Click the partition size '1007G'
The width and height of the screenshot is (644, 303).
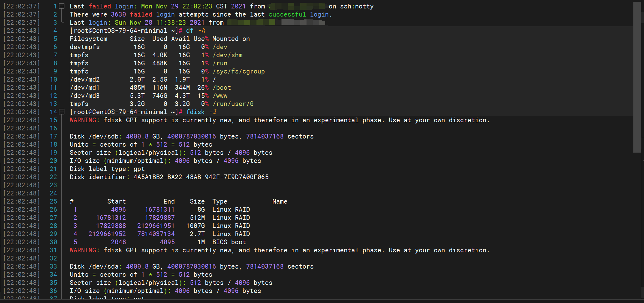coord(195,226)
